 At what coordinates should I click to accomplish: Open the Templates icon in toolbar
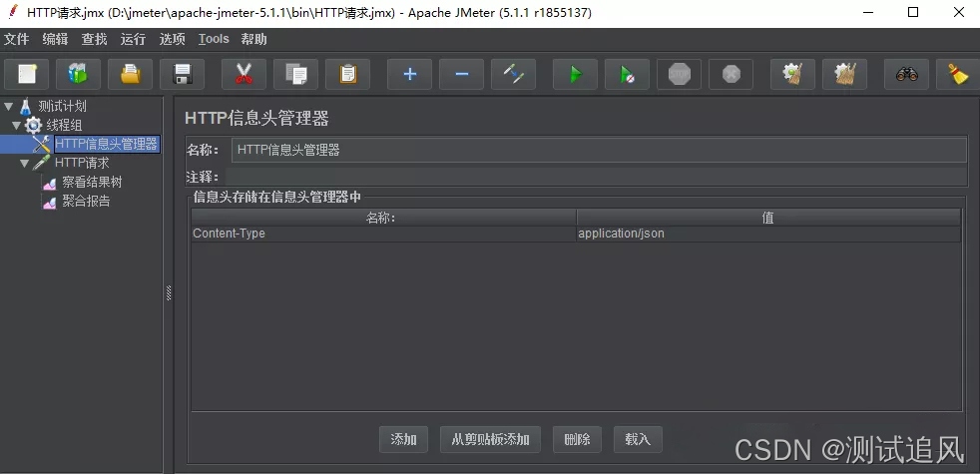click(x=78, y=75)
